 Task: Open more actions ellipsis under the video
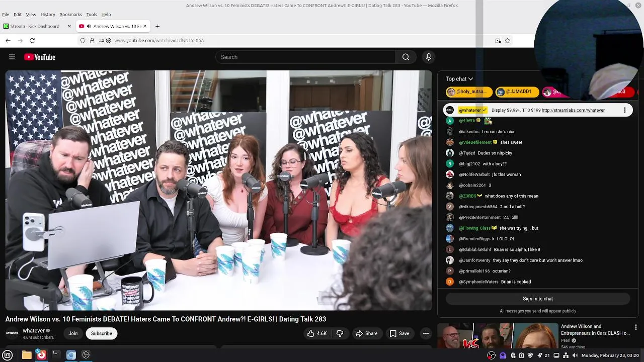coord(426,333)
